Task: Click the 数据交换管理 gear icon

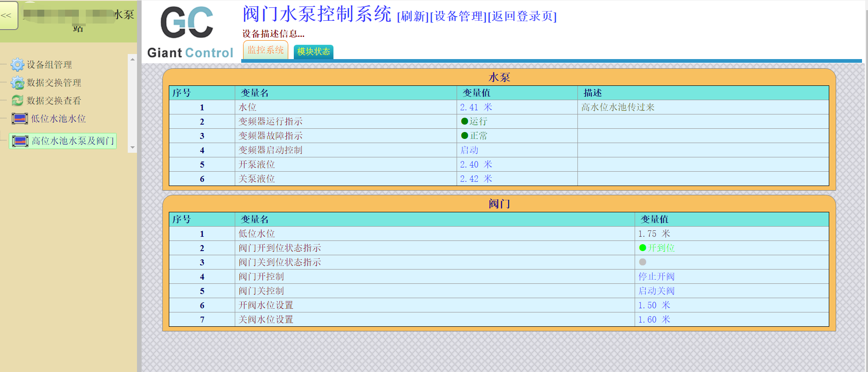Action: [x=17, y=83]
